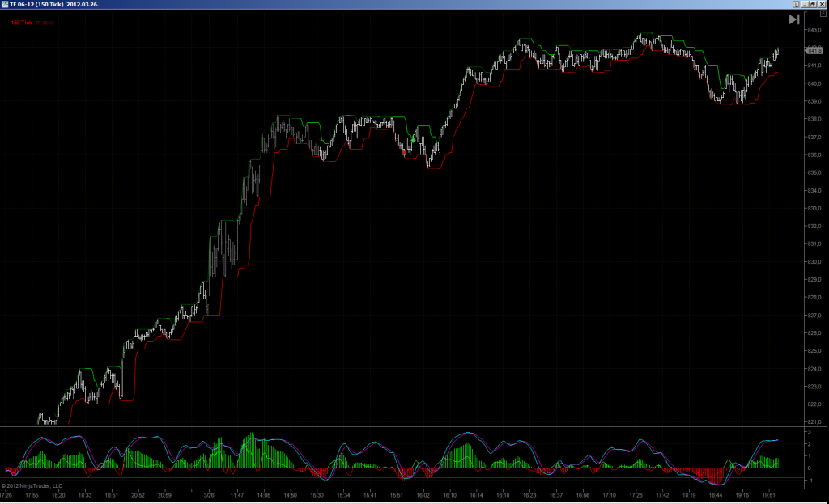Click the 843.0 level on price axis
This screenshot has height=504, width=829.
(814, 30)
